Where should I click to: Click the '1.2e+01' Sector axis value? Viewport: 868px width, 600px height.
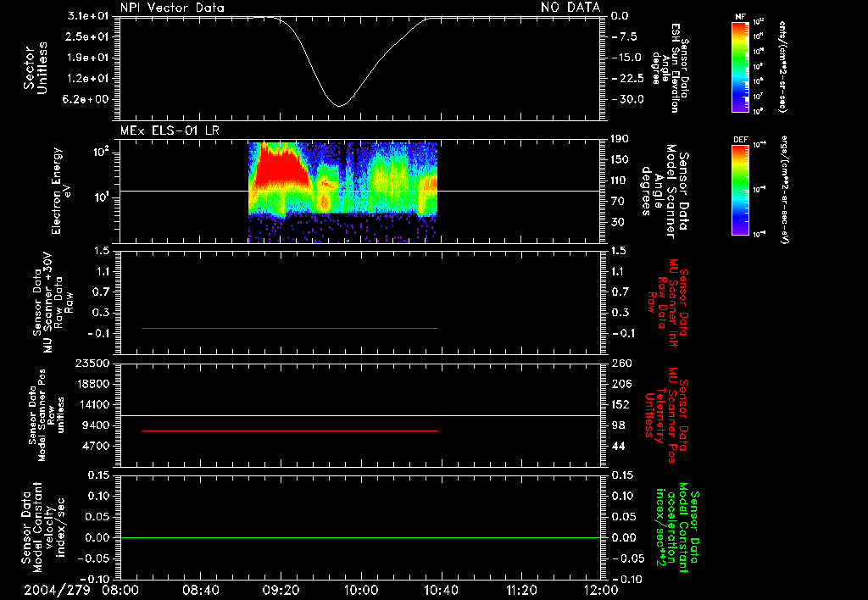88,79
